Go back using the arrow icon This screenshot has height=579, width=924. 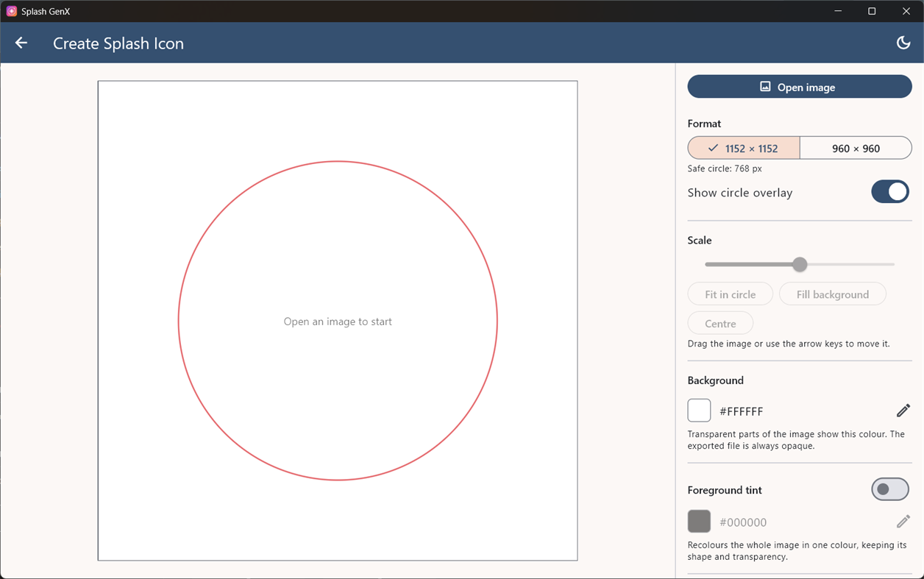(x=21, y=43)
